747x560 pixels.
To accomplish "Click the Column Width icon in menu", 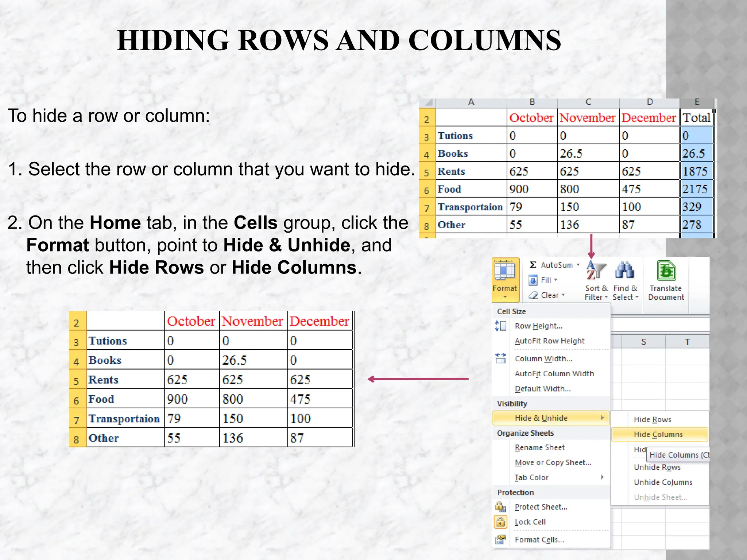I will point(500,358).
